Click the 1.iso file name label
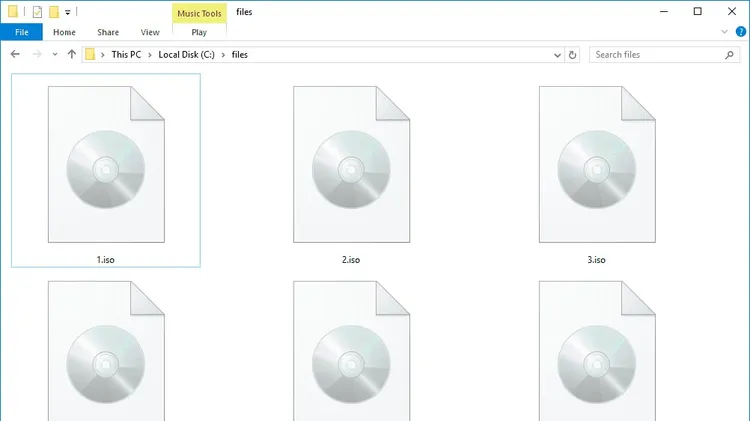This screenshot has height=421, width=750. click(x=106, y=260)
